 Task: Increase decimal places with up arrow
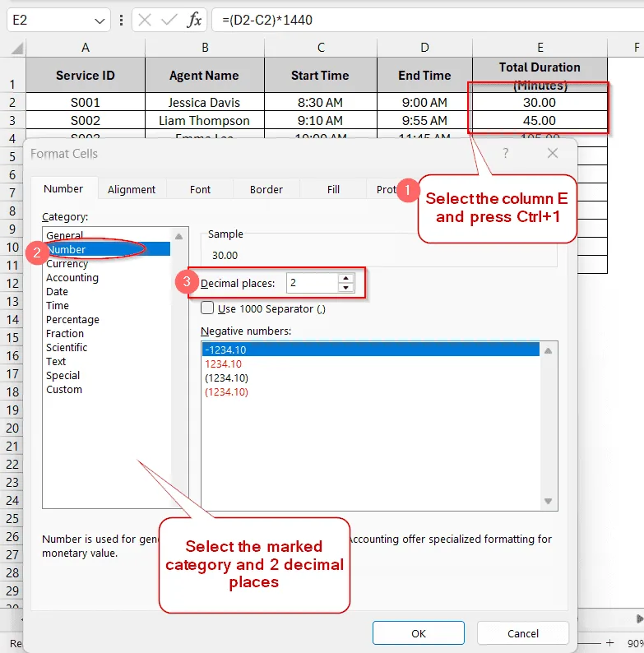tap(345, 278)
